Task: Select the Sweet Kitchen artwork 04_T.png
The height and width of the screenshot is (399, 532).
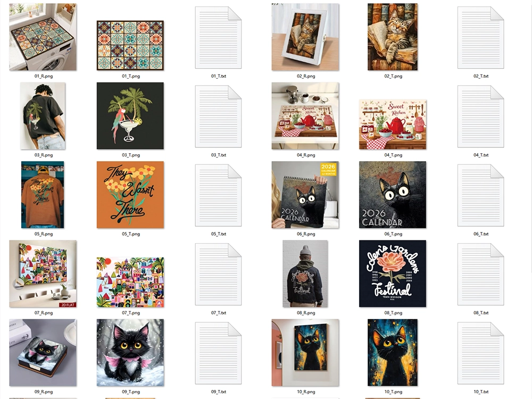Action: [393, 124]
